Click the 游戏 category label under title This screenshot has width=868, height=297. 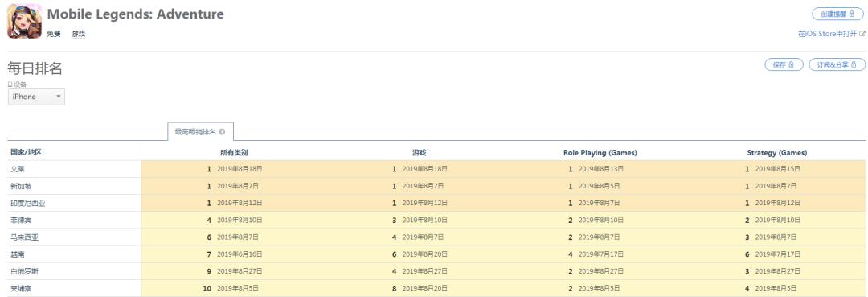(x=78, y=34)
